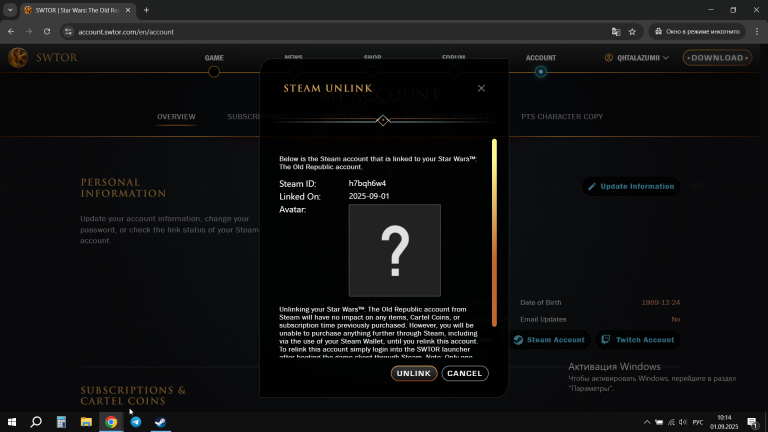
Task: Click the translate page icon
Action: [x=616, y=32]
